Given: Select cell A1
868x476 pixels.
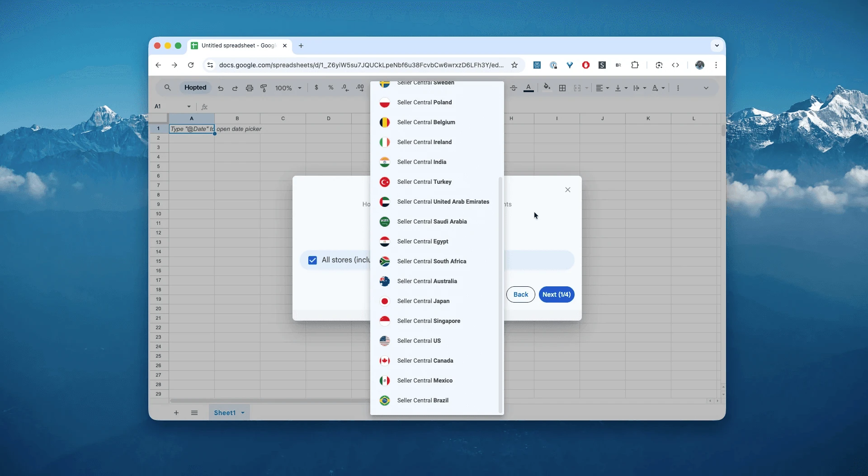Looking at the screenshot, I should coord(192,129).
